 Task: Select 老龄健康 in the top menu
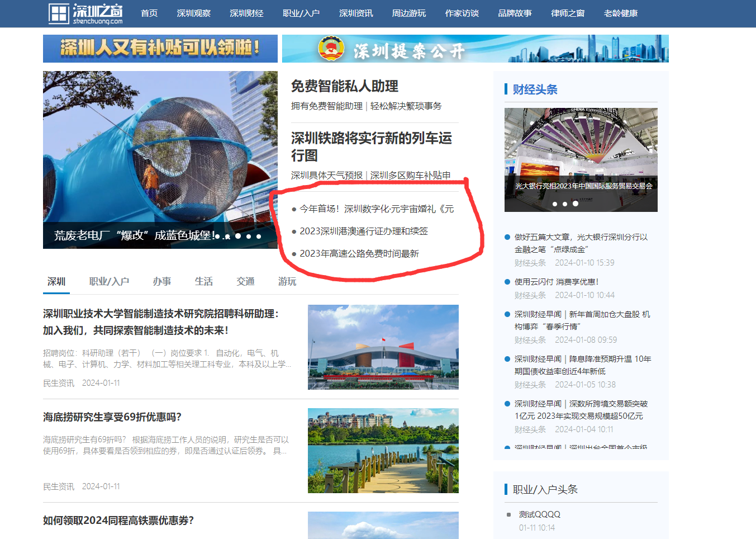pyautogui.click(x=621, y=13)
